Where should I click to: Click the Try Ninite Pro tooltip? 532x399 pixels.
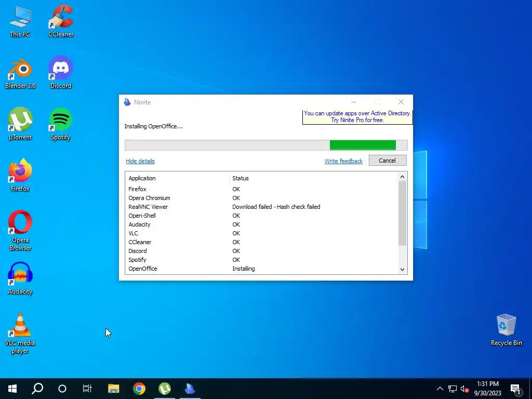click(x=357, y=117)
